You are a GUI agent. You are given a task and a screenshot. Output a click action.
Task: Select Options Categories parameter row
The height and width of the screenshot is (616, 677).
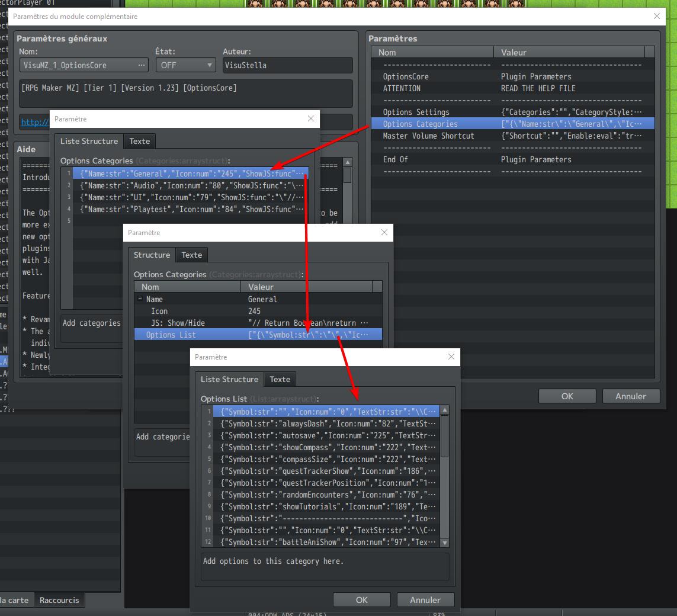coord(512,124)
